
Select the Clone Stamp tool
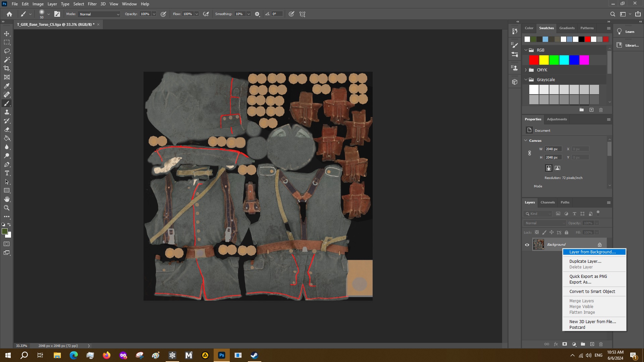pyautogui.click(x=7, y=112)
